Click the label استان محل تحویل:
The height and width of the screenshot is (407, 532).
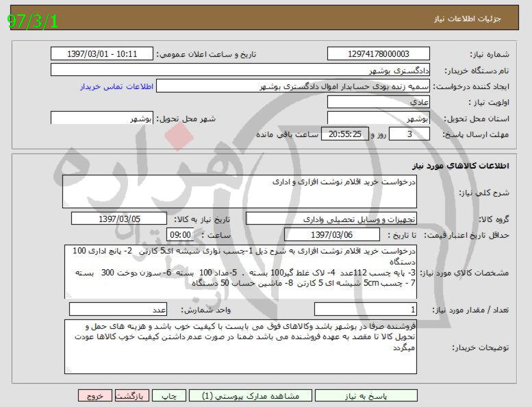pyautogui.click(x=477, y=119)
